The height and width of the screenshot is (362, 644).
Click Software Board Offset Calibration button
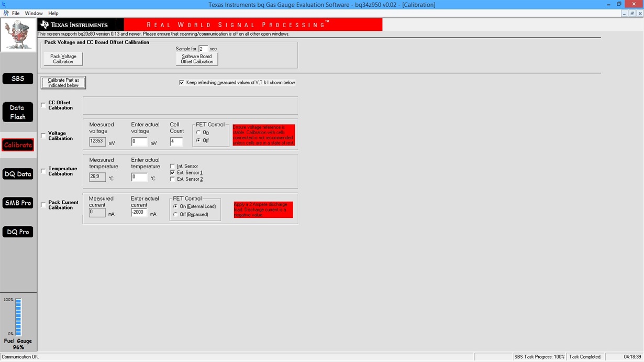click(197, 59)
